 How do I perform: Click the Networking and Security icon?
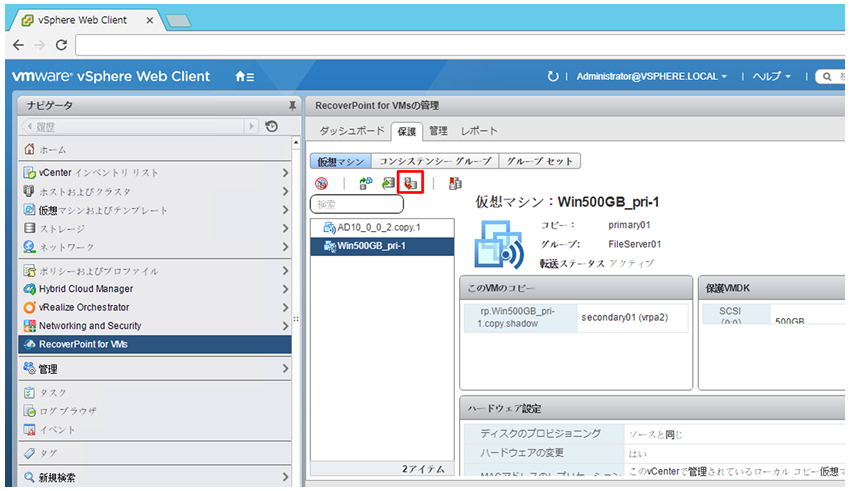click(29, 326)
